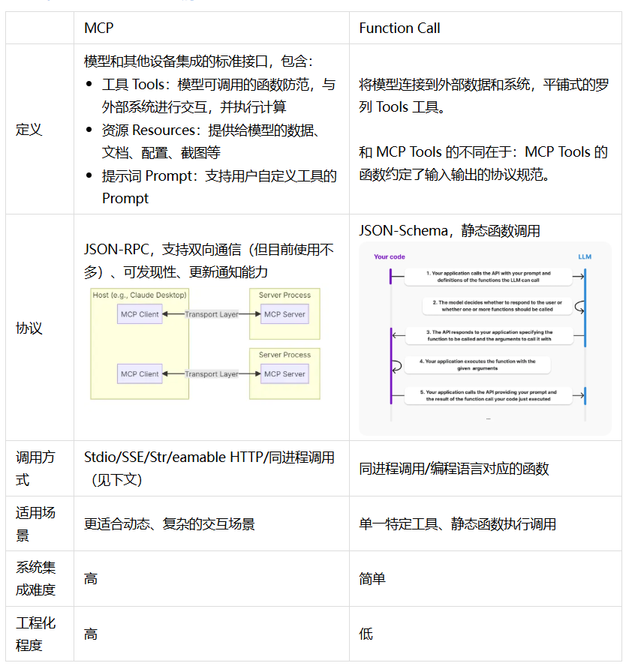Click 高 in the 系统集成难度 row
Image resolution: width=626 pixels, height=672 pixels.
pyautogui.click(x=91, y=578)
